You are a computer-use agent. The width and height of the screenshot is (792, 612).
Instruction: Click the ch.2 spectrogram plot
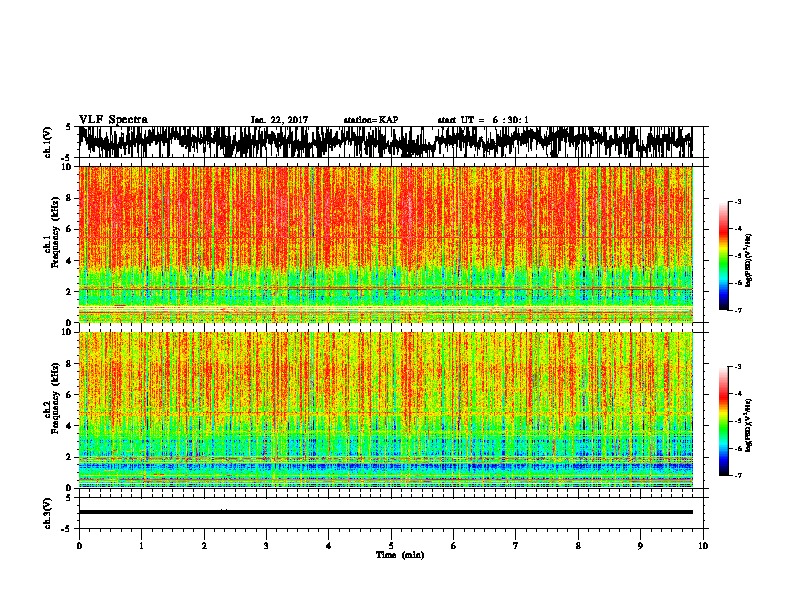(x=386, y=410)
